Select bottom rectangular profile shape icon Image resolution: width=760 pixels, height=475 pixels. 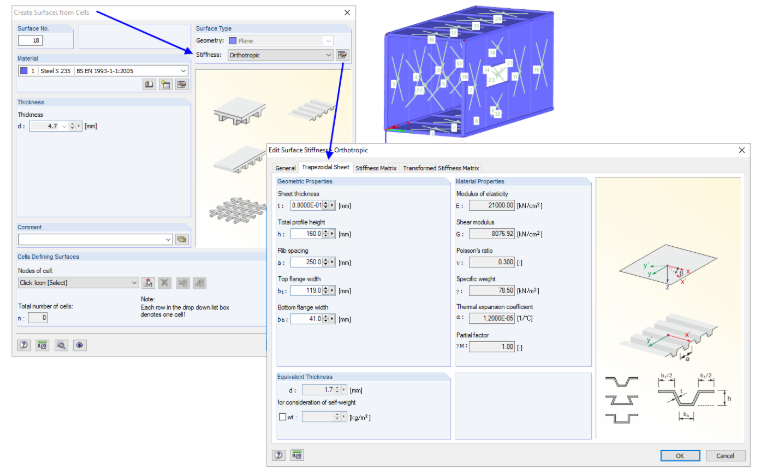click(621, 418)
